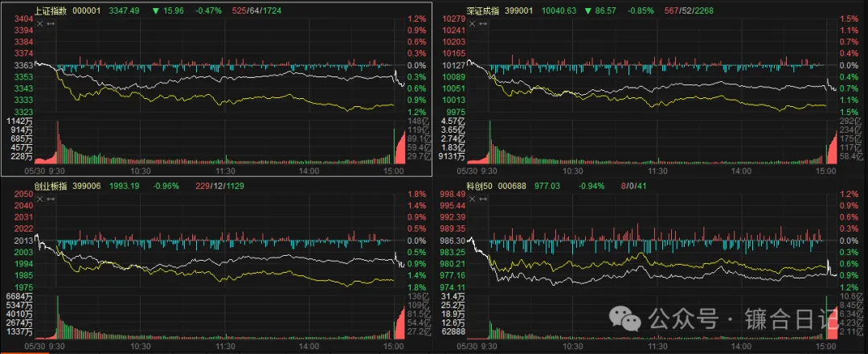Select the 创业板指 index name

coord(51,186)
